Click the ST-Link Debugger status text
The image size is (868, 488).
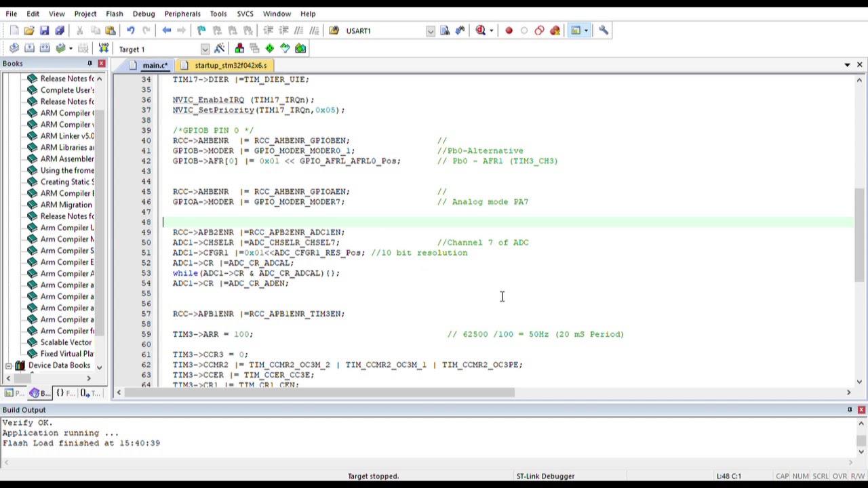pyautogui.click(x=545, y=476)
